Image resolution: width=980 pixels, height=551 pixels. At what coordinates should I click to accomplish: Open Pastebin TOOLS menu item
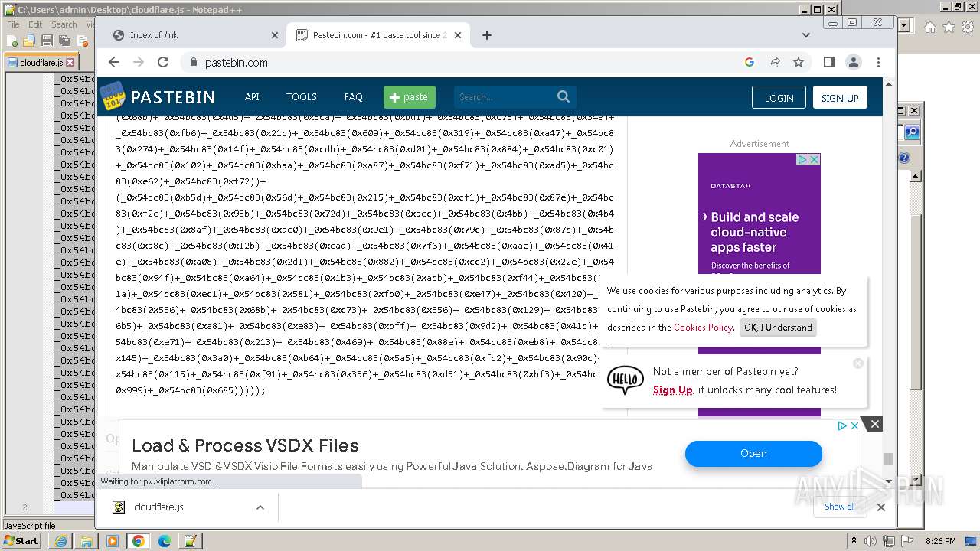coord(302,97)
